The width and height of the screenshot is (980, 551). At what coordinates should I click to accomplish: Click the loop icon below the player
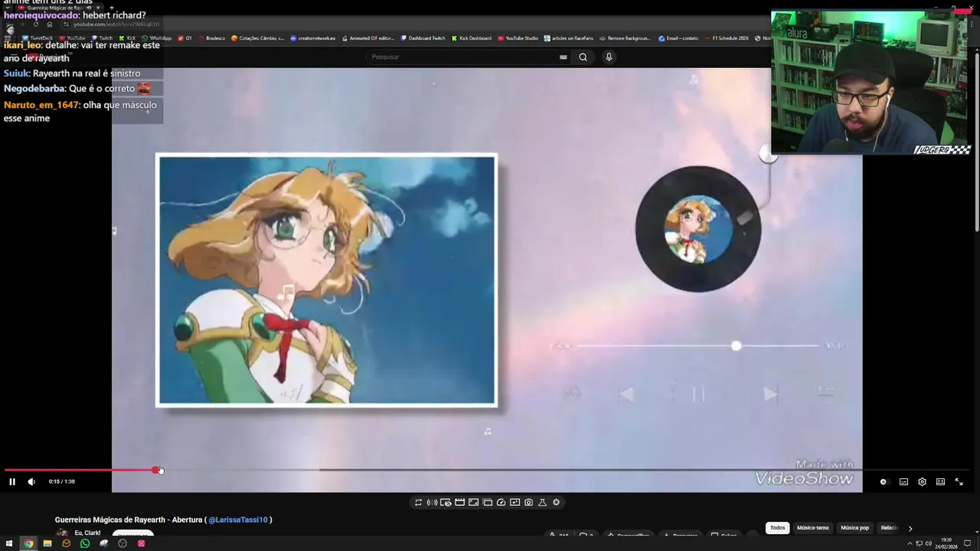pyautogui.click(x=418, y=502)
